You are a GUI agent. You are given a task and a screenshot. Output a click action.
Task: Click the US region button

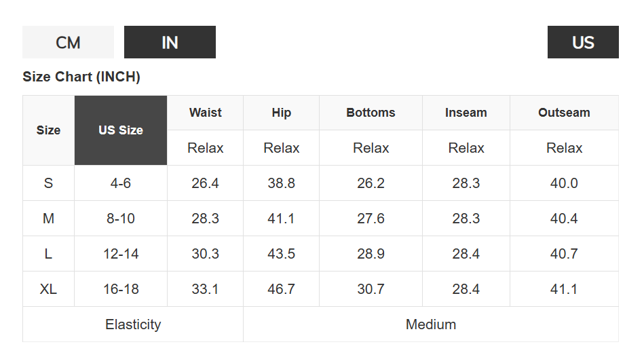[583, 42]
